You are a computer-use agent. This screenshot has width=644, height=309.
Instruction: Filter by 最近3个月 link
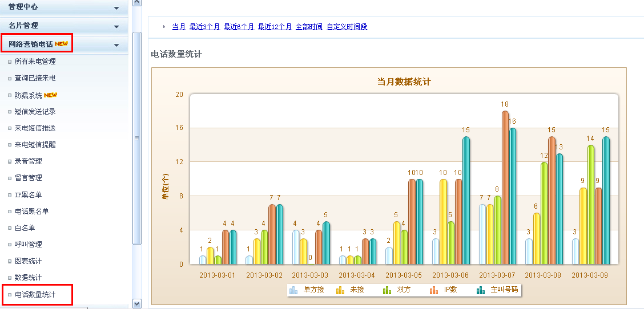click(204, 27)
